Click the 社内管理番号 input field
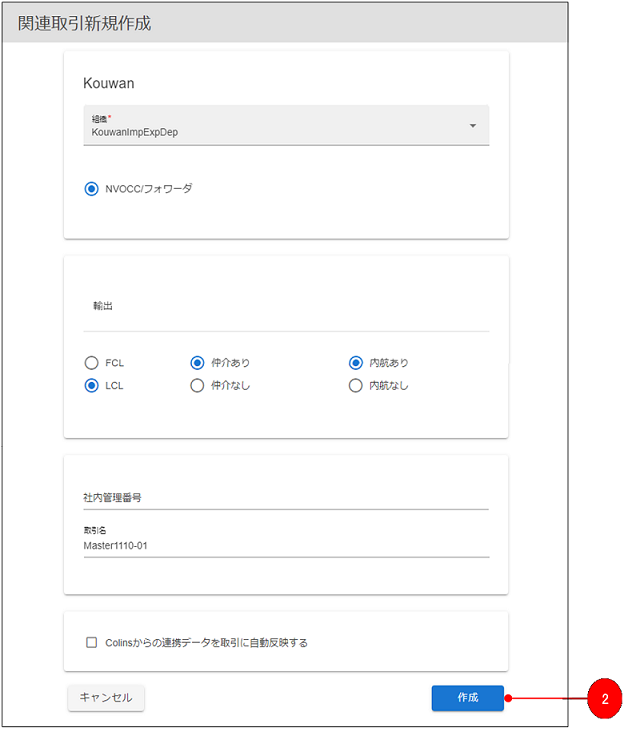This screenshot has width=624, height=736. coord(286,497)
